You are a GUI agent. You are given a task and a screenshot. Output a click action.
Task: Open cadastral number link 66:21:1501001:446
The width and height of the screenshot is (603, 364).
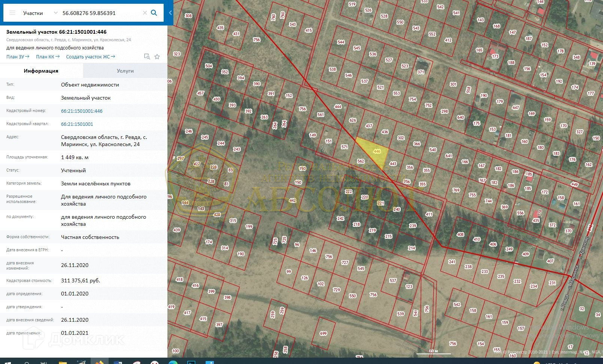coord(82,111)
